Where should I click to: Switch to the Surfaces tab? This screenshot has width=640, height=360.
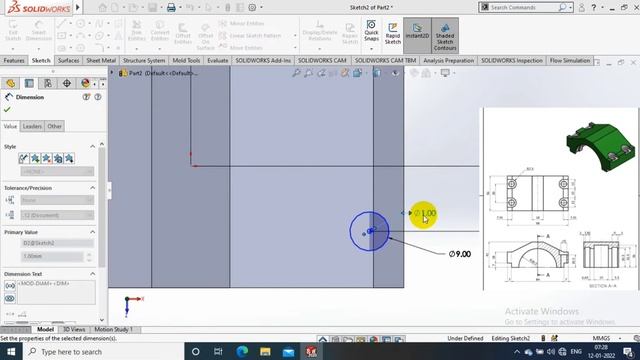pos(68,60)
